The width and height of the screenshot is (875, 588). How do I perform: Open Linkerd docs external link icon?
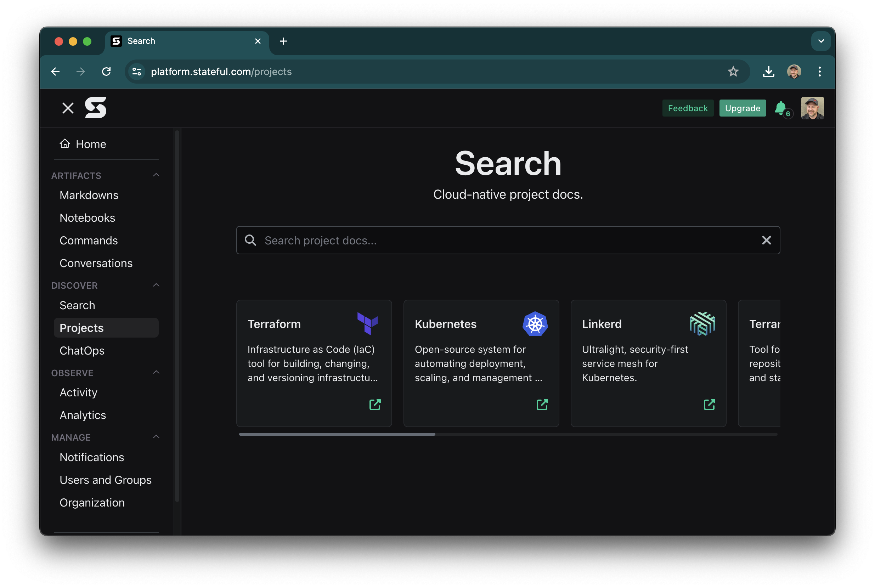point(710,404)
